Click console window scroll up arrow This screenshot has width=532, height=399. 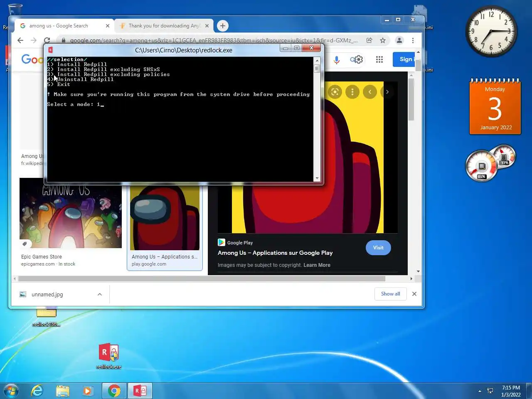(317, 61)
